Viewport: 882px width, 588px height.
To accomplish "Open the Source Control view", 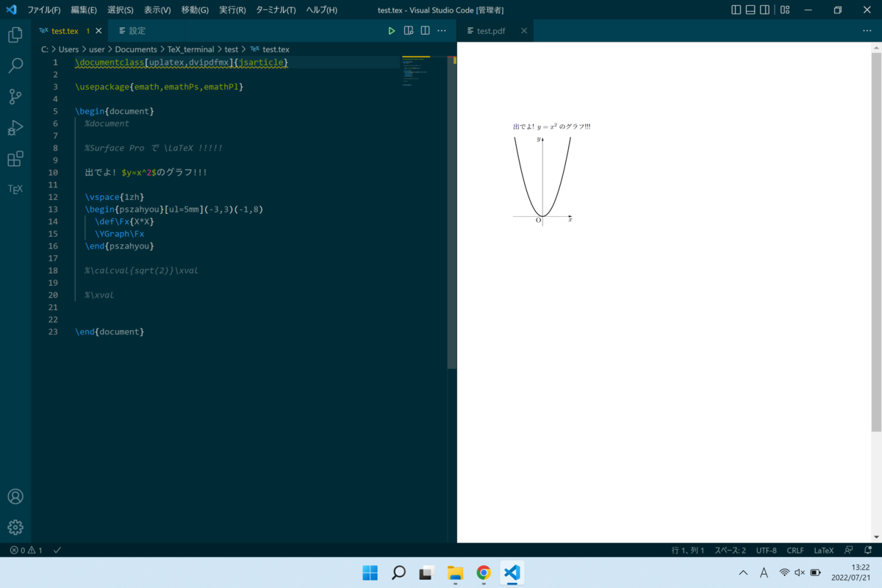I will coord(15,96).
